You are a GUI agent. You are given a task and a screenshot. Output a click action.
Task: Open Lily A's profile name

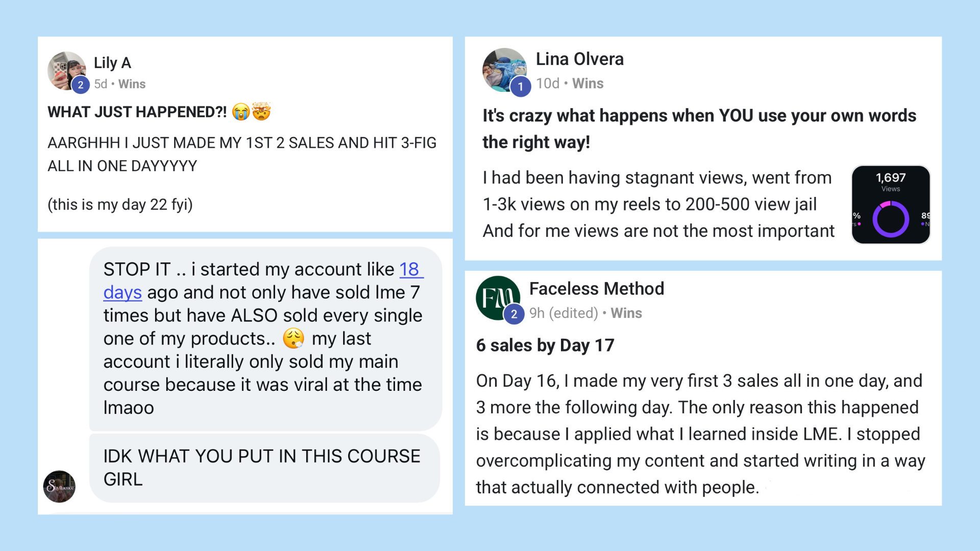point(112,63)
